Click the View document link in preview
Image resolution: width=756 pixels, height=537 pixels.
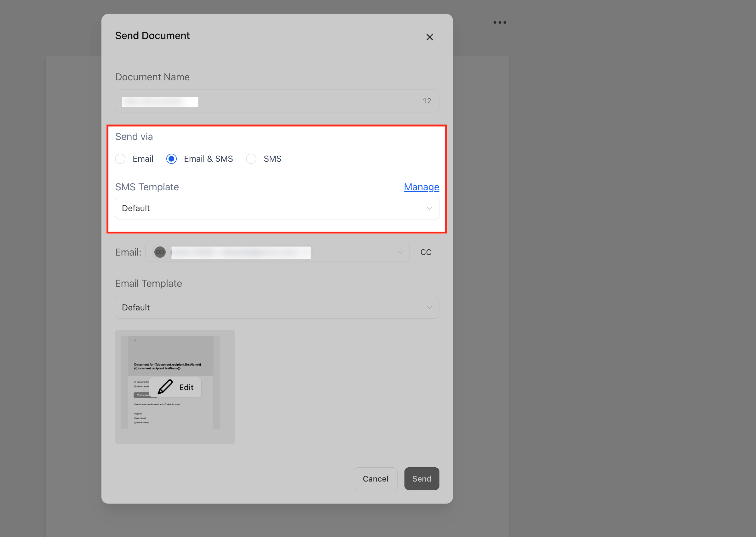coord(174,404)
